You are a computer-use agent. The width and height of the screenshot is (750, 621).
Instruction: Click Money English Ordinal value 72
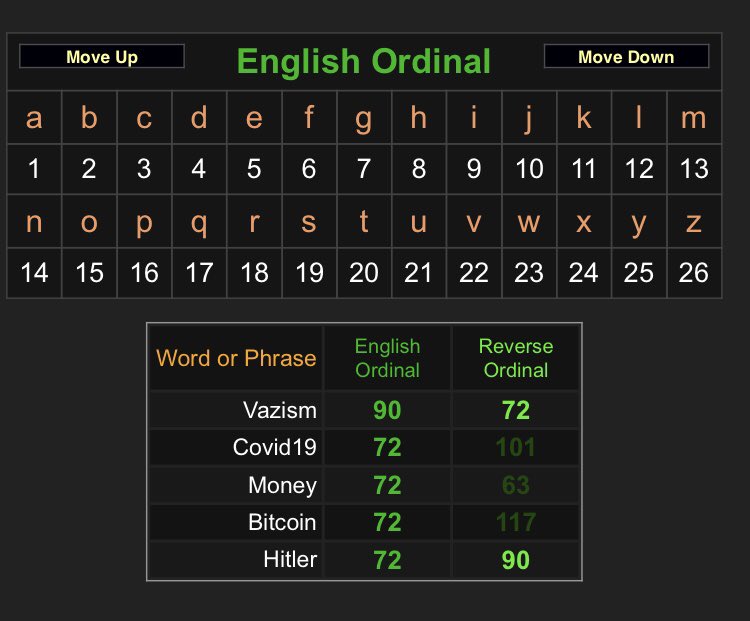coord(387,485)
